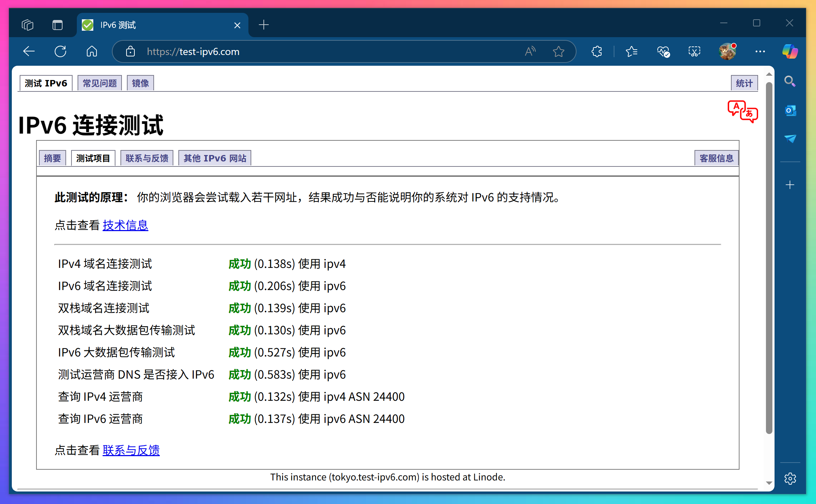
Task: Open the browser profile avatar
Action: (x=727, y=51)
